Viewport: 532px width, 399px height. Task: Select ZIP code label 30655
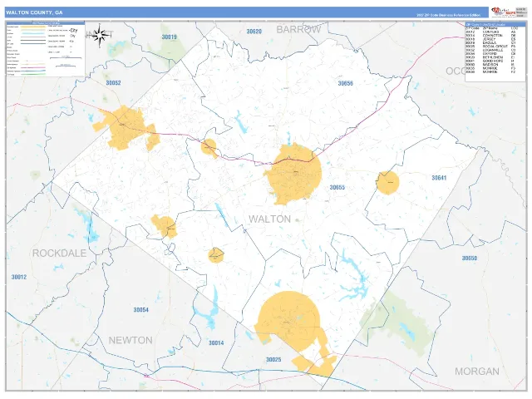point(337,187)
